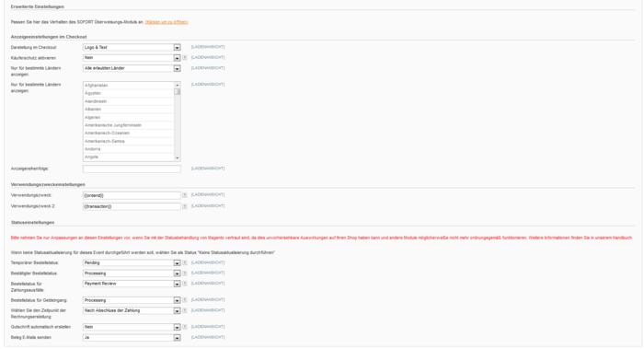Select Albanien in the country list

point(129,110)
